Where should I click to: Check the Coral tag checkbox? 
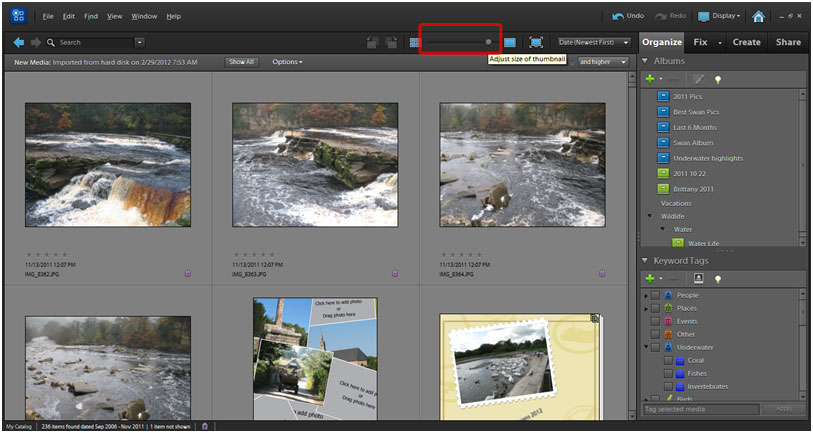pos(668,360)
